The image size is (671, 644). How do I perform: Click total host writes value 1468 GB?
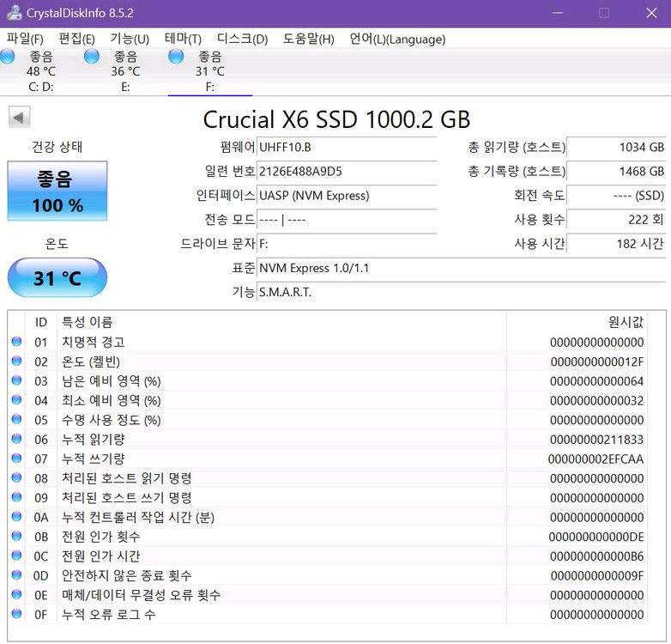pos(616,171)
